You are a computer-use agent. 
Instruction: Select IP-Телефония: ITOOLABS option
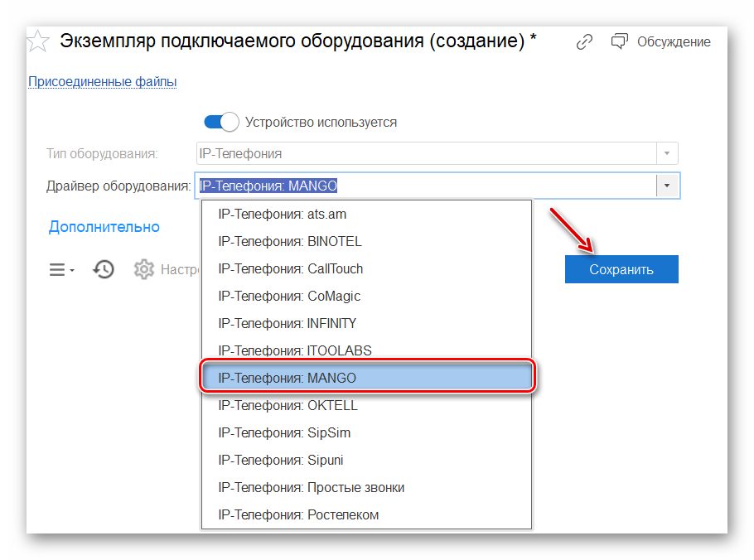(366, 351)
